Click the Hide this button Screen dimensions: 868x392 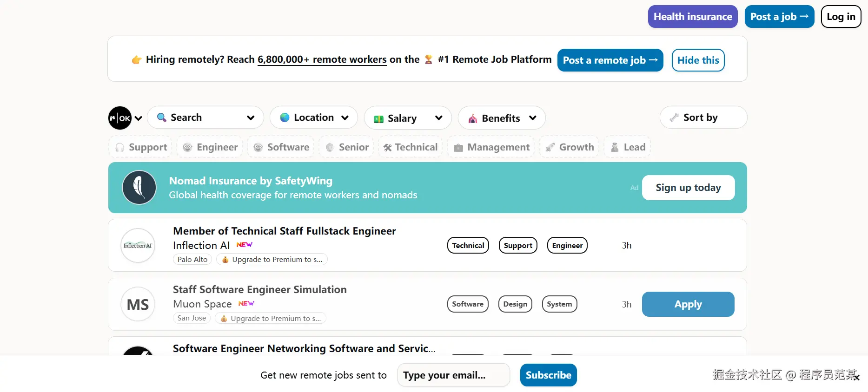697,60
